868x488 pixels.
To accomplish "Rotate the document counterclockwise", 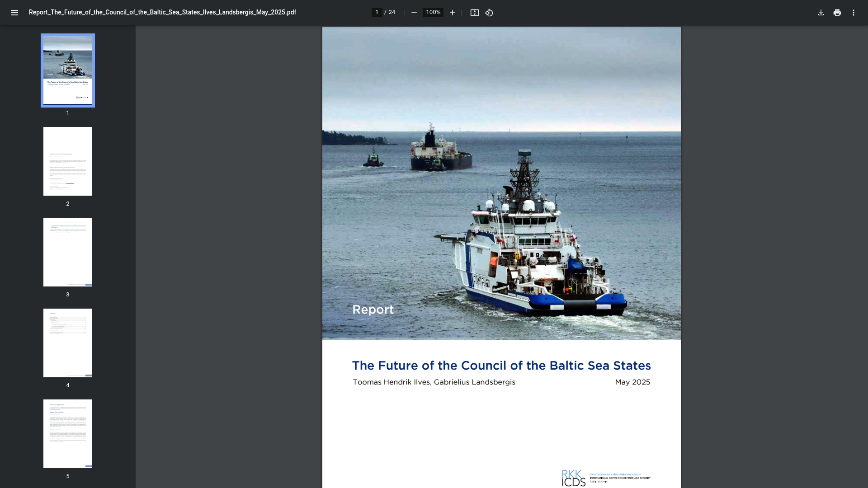I will click(489, 13).
